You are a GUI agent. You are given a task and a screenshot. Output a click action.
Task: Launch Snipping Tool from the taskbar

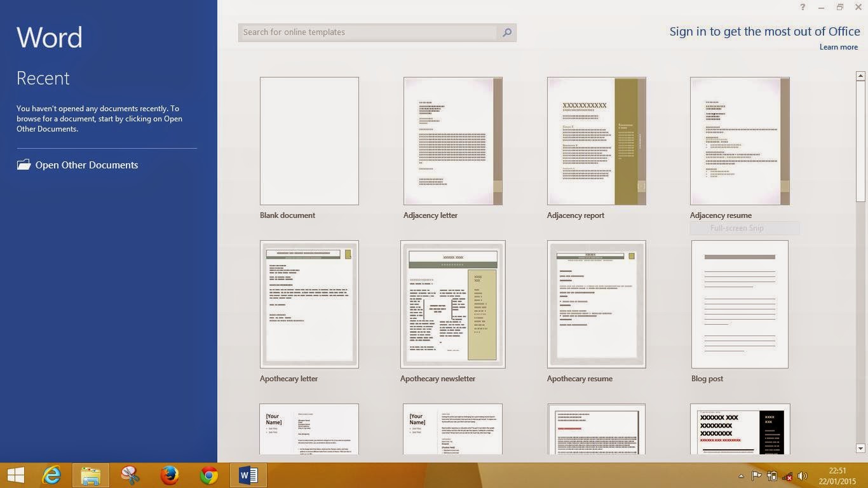pos(130,475)
